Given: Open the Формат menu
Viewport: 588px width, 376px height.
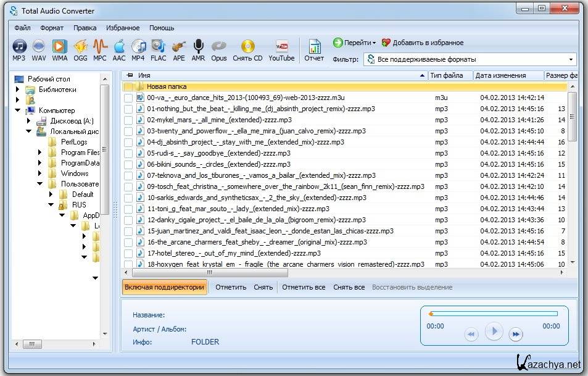Looking at the screenshot, I should 52,28.
